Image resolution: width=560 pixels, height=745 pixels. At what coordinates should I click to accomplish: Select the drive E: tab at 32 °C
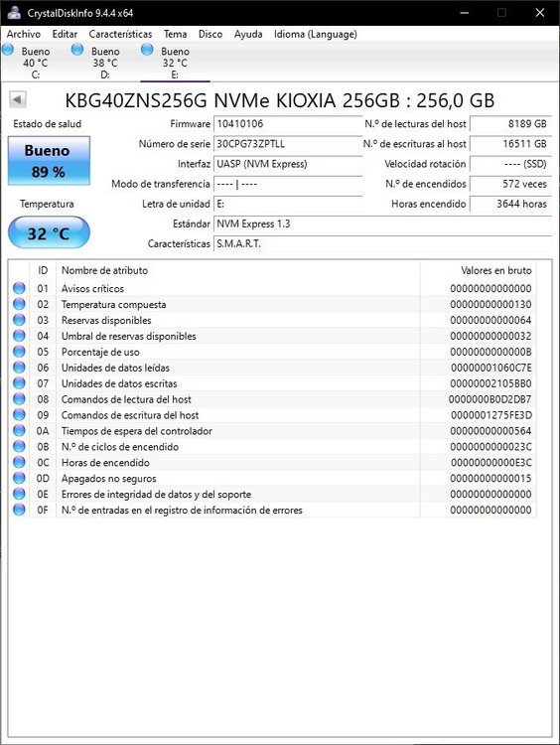[175, 63]
